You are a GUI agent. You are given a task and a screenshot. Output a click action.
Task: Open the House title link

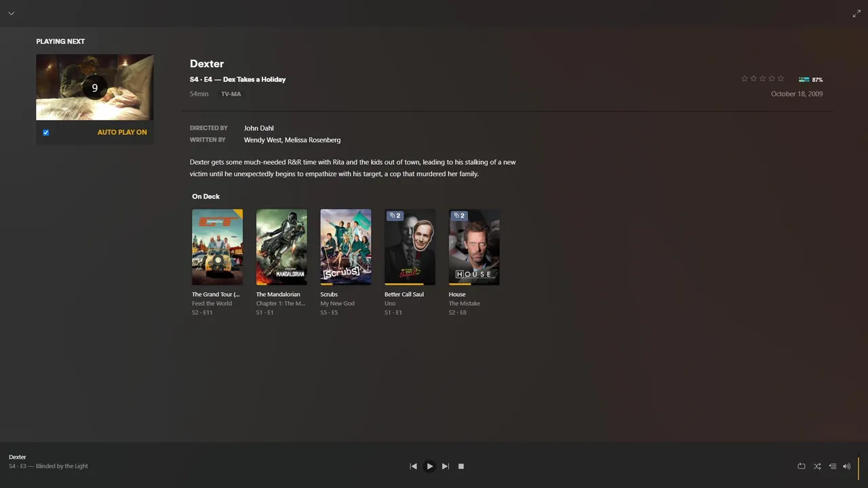[457, 295]
